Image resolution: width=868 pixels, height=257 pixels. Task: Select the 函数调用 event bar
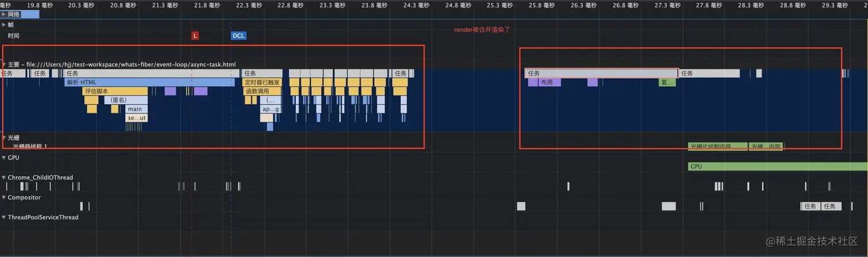coord(263,91)
